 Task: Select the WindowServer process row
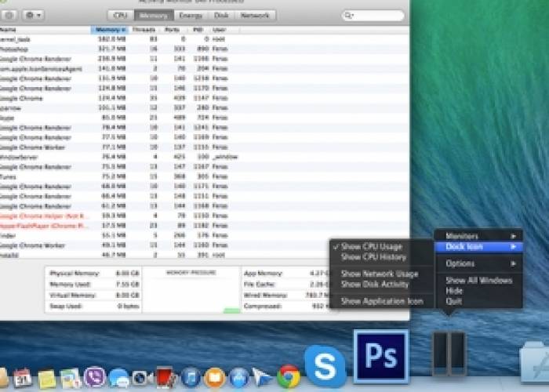(205, 157)
